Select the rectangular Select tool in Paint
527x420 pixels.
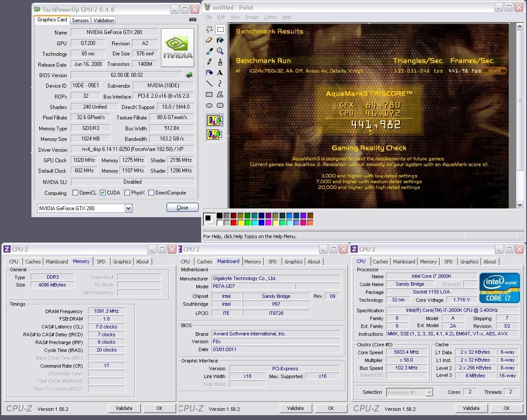pyautogui.click(x=220, y=29)
